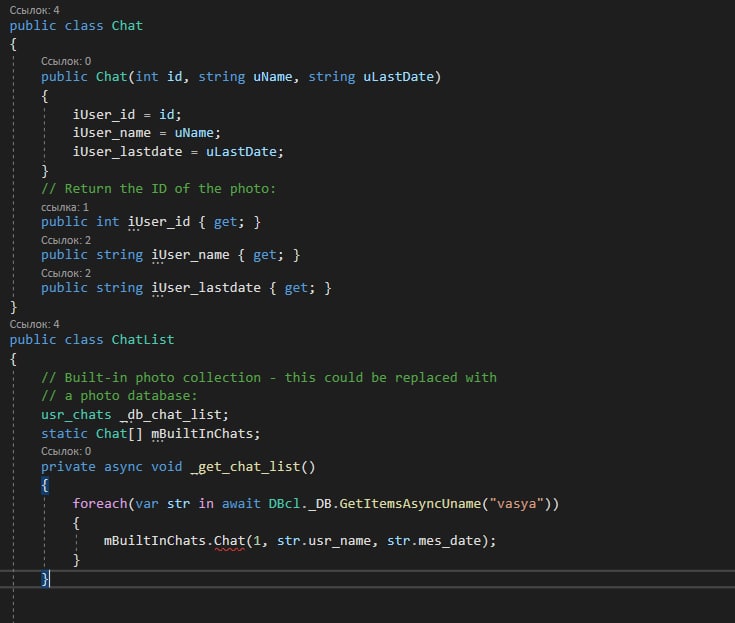Open the 'Ссылок: 2' lens above iUser_lastdate property

point(66,273)
